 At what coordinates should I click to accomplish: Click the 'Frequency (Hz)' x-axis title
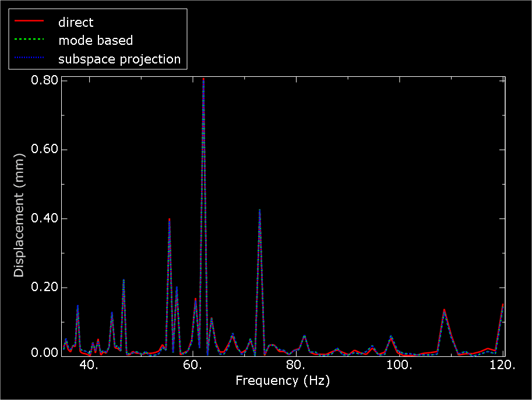click(x=282, y=381)
